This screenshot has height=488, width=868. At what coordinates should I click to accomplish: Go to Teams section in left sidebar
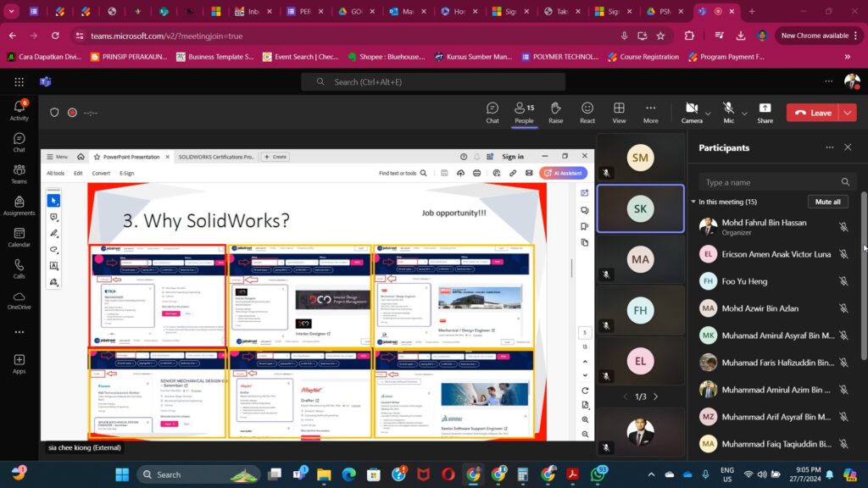pos(19,174)
